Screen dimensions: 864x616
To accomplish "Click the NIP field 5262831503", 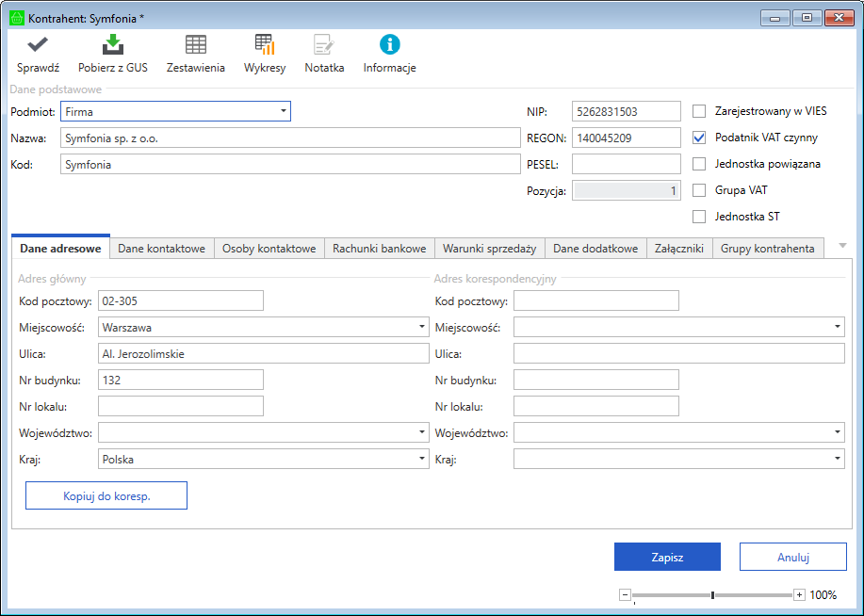I will pyautogui.click(x=627, y=111).
